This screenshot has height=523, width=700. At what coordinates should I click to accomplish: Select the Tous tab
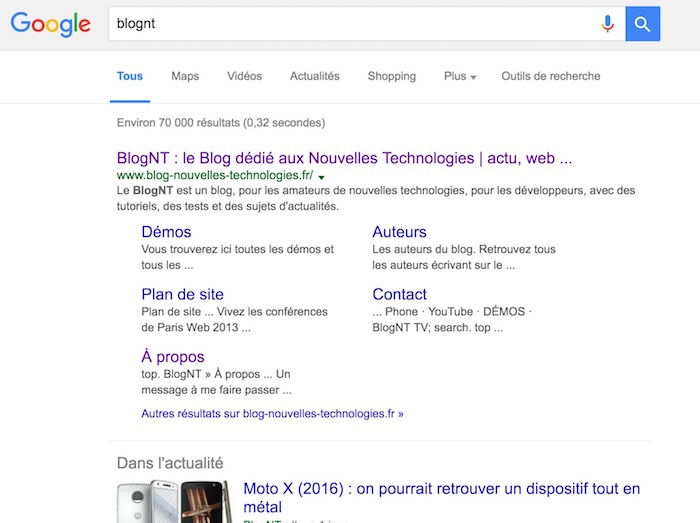click(x=130, y=76)
